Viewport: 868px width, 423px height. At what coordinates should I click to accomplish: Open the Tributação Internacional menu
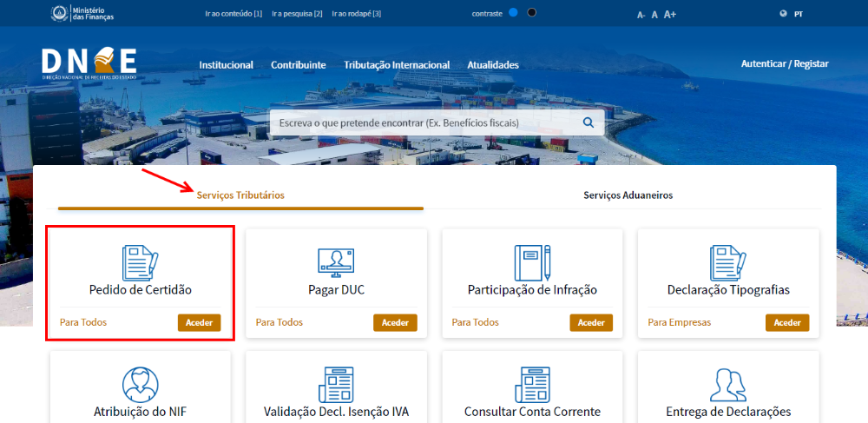(x=397, y=65)
